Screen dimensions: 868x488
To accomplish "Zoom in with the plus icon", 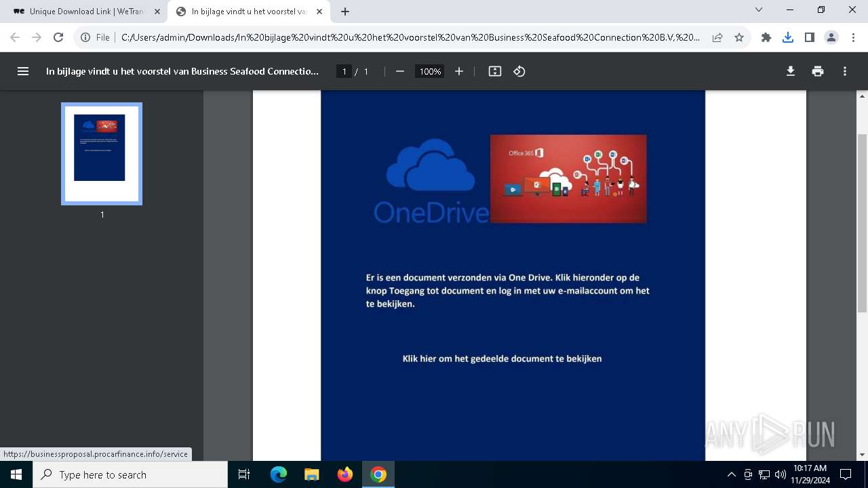I will click(x=459, y=71).
